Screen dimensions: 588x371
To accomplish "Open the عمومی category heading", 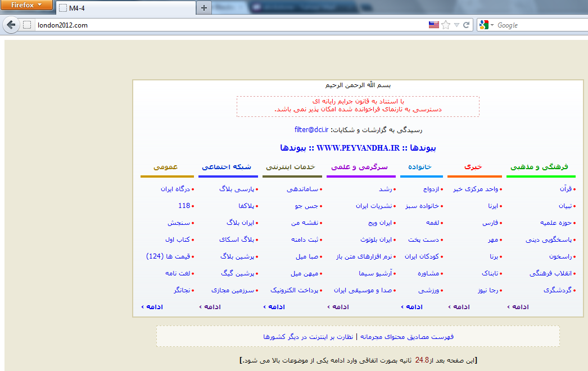I will tap(165, 167).
